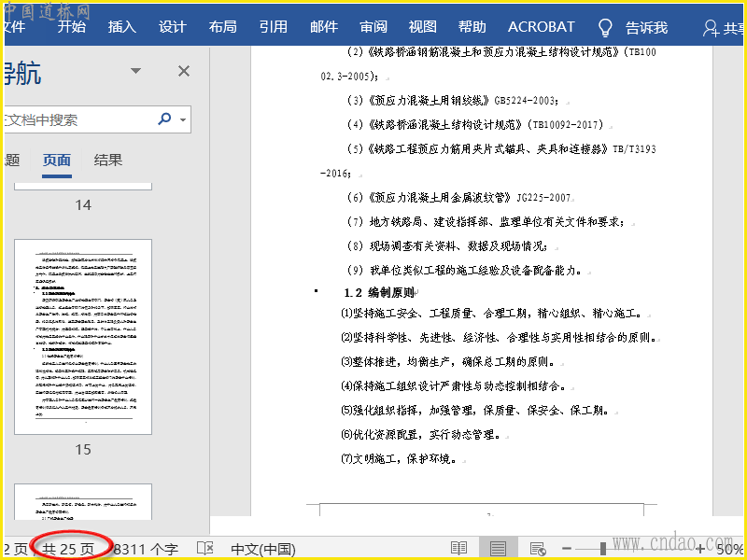Close the navigation pane
The height and width of the screenshot is (560, 747).
184,71
